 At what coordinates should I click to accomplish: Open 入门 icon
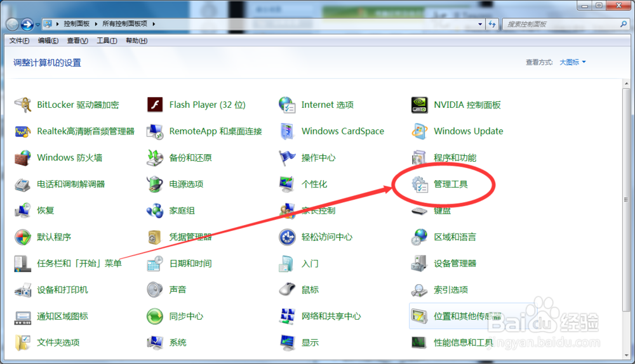[286, 264]
